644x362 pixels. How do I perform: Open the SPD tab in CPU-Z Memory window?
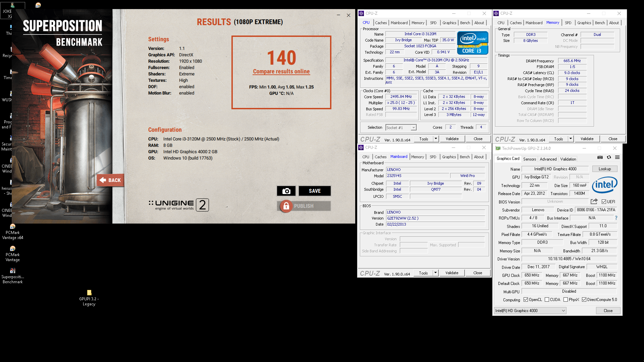click(x=568, y=23)
